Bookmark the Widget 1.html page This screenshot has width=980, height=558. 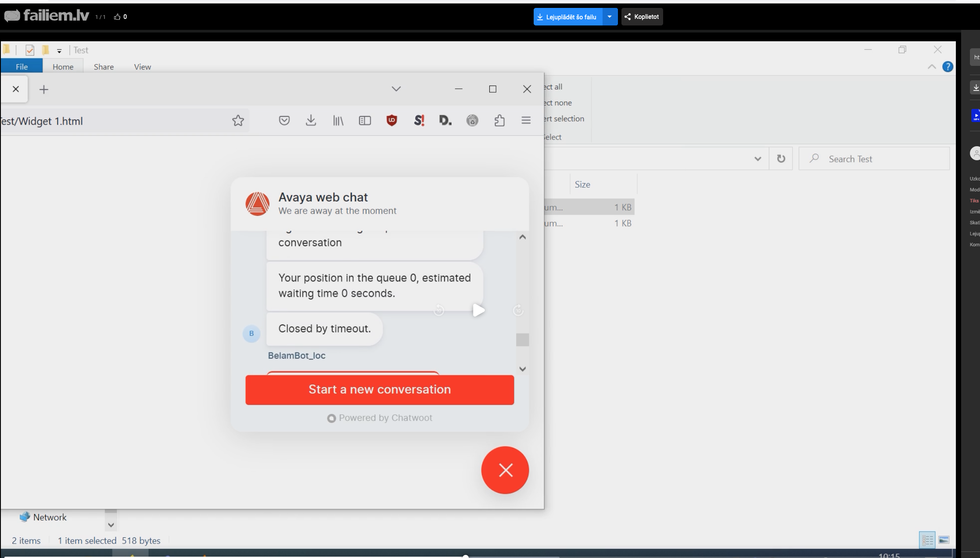click(x=237, y=120)
